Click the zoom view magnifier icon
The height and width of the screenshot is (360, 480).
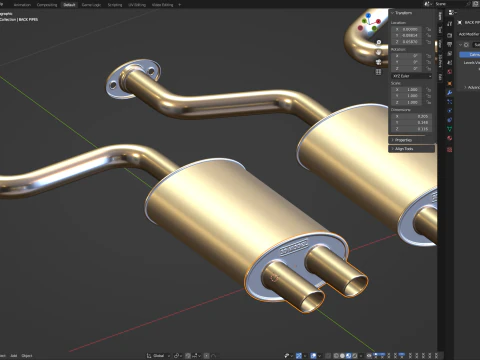379,42
